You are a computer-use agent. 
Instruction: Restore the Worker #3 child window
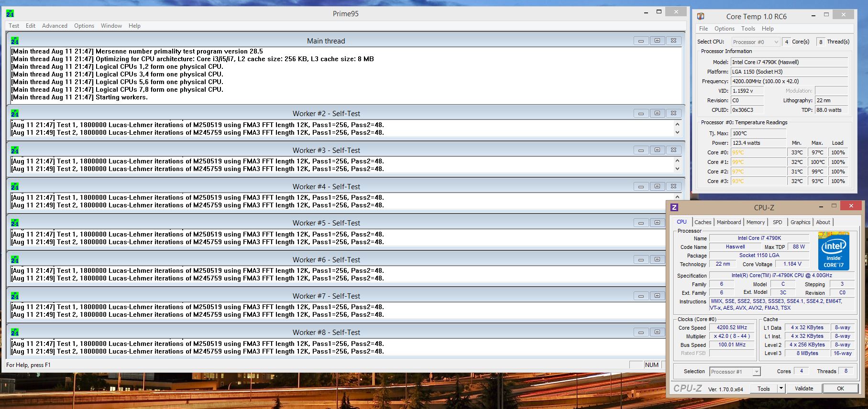point(657,150)
